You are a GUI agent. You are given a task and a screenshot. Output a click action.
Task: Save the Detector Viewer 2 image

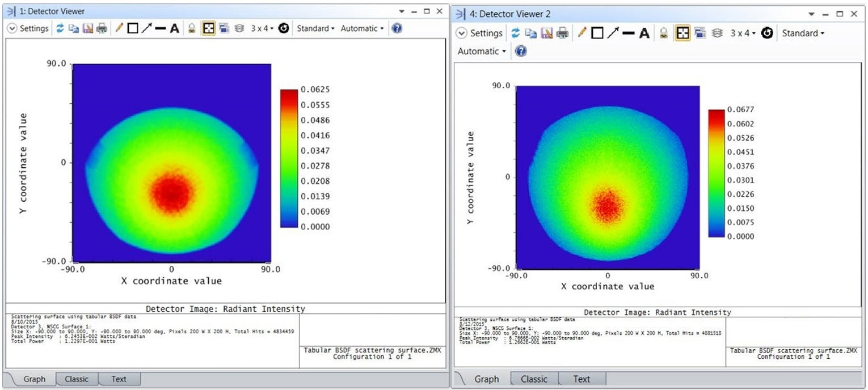pos(546,33)
